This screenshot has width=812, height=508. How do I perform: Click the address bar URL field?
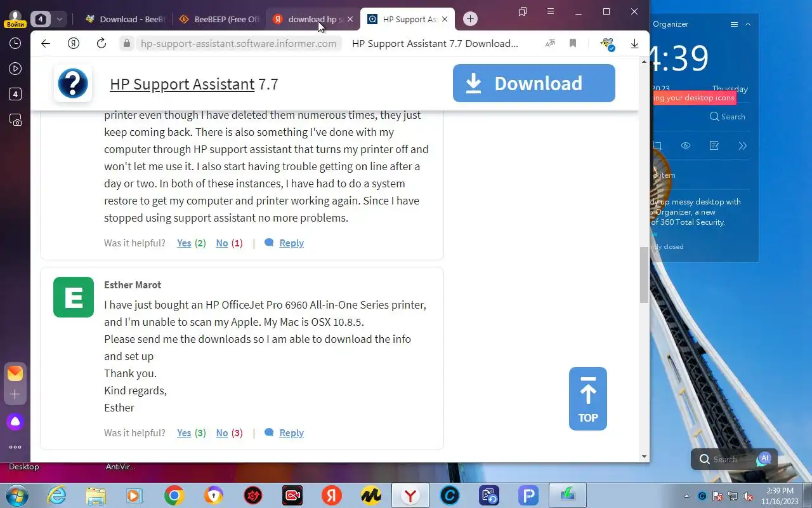[x=239, y=43]
